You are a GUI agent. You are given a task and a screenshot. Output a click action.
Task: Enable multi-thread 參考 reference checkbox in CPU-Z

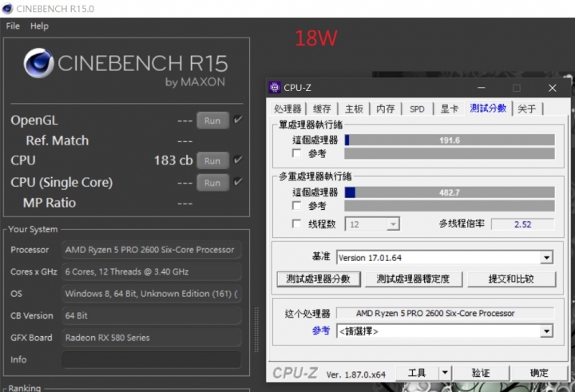tap(296, 206)
